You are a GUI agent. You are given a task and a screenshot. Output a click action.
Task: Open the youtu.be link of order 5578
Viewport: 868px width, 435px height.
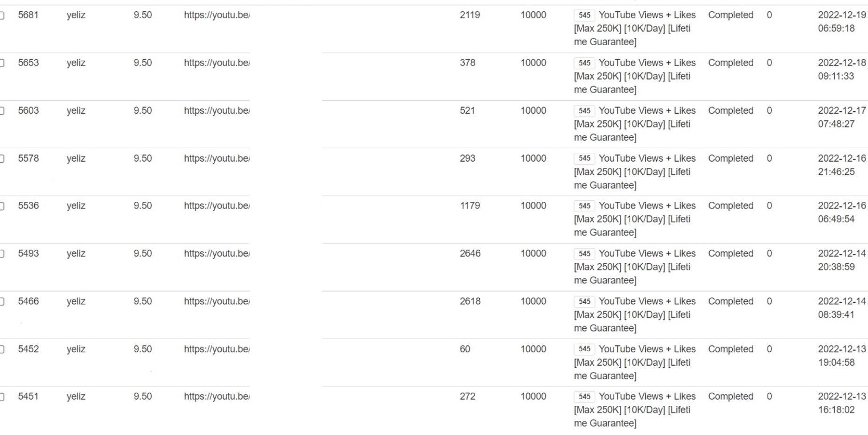[x=217, y=158]
